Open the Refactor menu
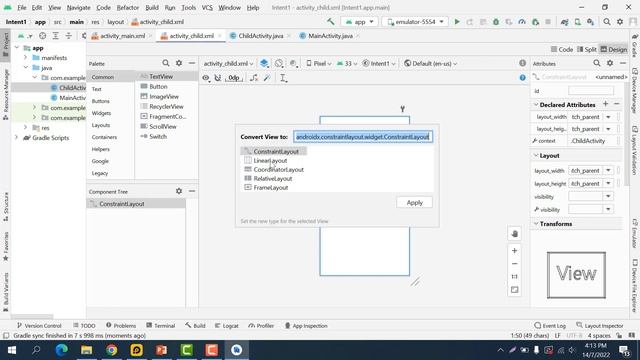 click(128, 7)
